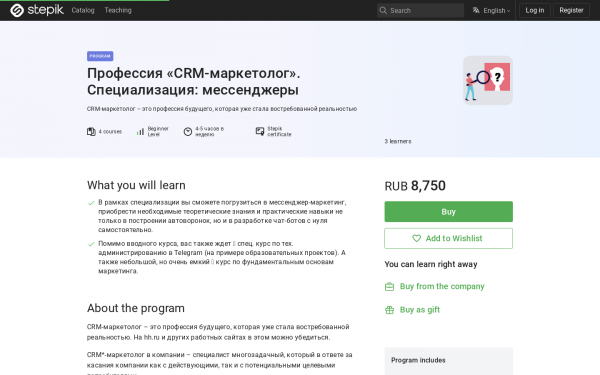Click the Add to Wishlist button
The width and height of the screenshot is (600, 375).
[x=448, y=238]
